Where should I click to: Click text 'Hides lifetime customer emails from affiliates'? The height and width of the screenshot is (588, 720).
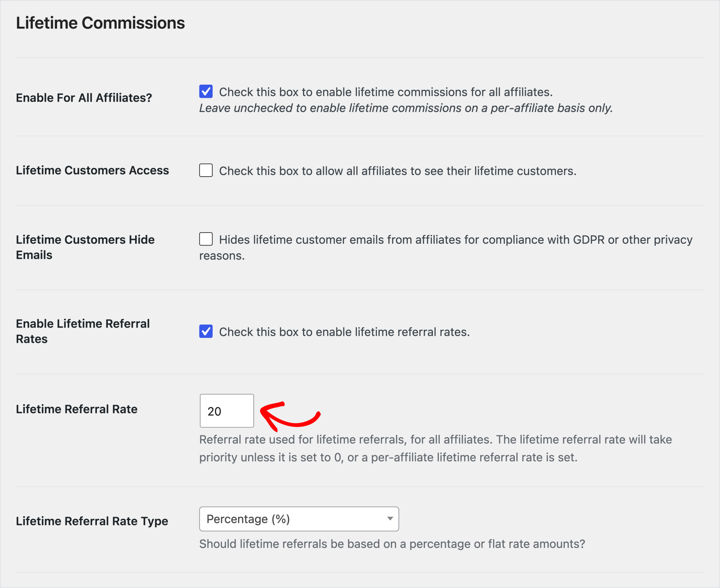[446, 247]
